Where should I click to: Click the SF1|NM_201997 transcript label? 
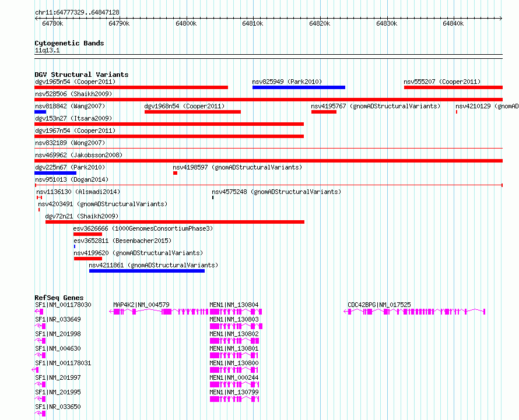pos(58,377)
